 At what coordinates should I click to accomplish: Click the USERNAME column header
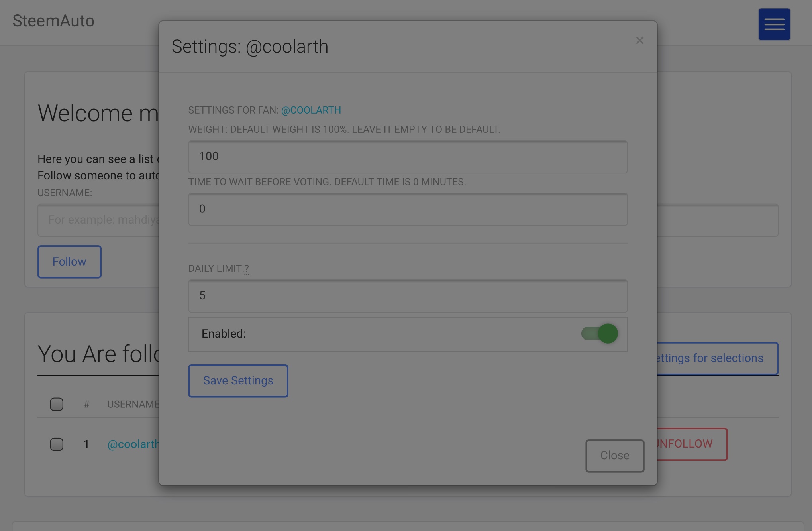tap(133, 404)
